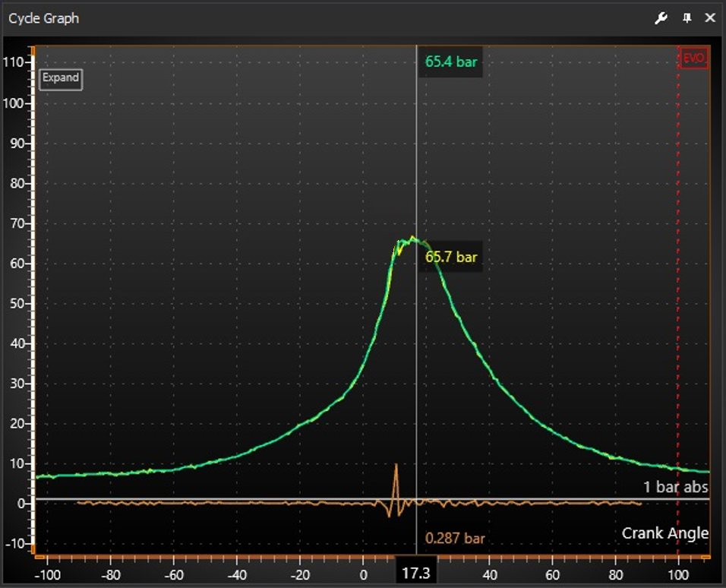Screen dimensions: 726x588
Task: Toggle the pin to keep Cycle Graph docked
Action: click(687, 17)
